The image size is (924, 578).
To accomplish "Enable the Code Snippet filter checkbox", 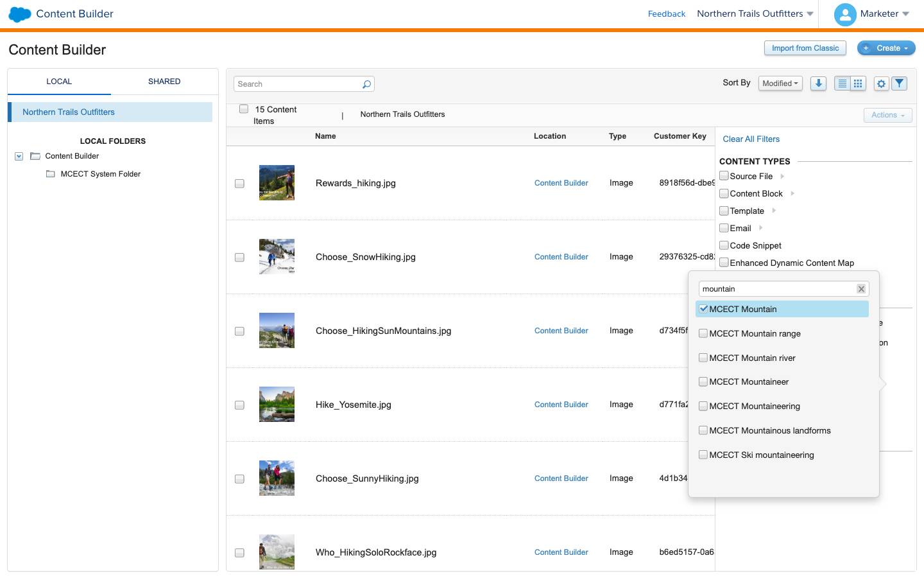I will point(724,245).
